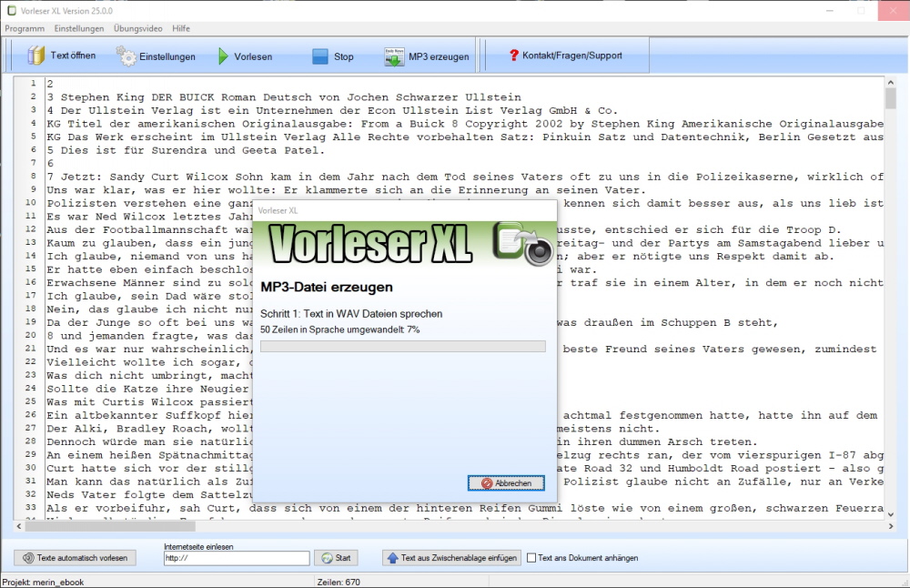The width and height of the screenshot is (910, 588).
Task: Click 'Zeilen: 670' in status bar
Action: click(x=339, y=582)
